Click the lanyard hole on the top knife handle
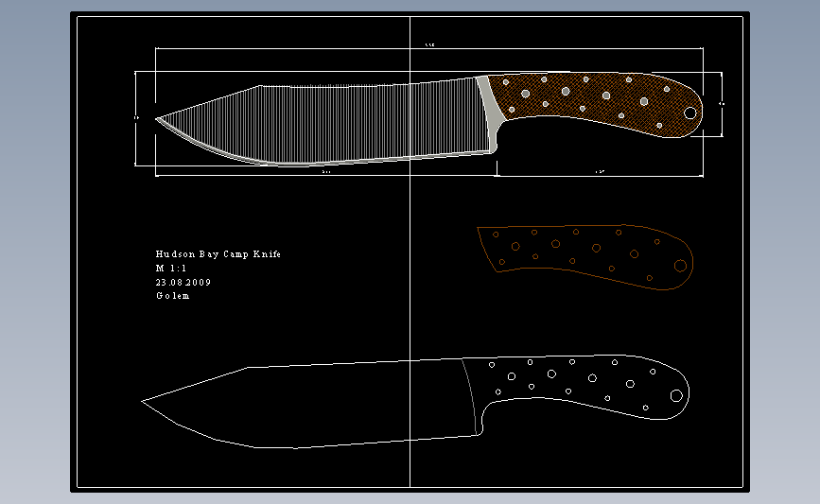The height and width of the screenshot is (504, 820). click(689, 113)
